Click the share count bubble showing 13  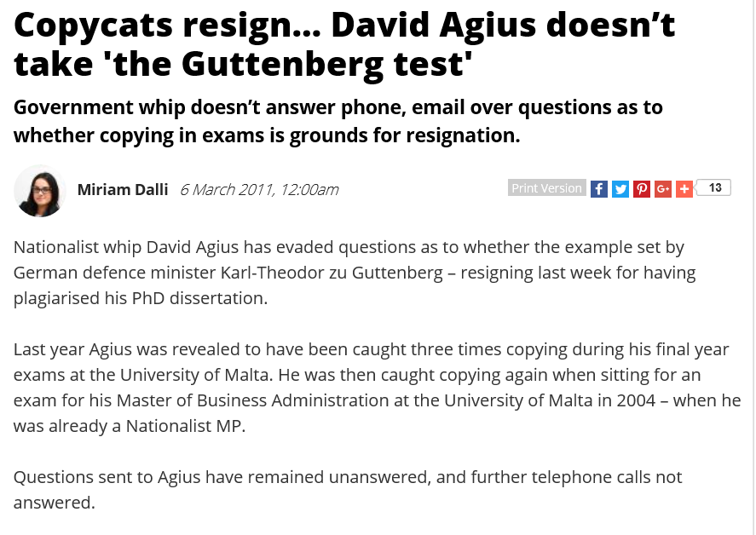(714, 187)
